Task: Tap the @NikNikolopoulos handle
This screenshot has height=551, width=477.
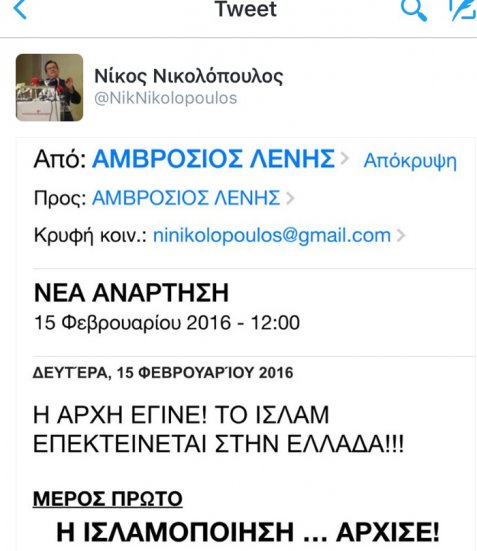Action: pos(166,98)
